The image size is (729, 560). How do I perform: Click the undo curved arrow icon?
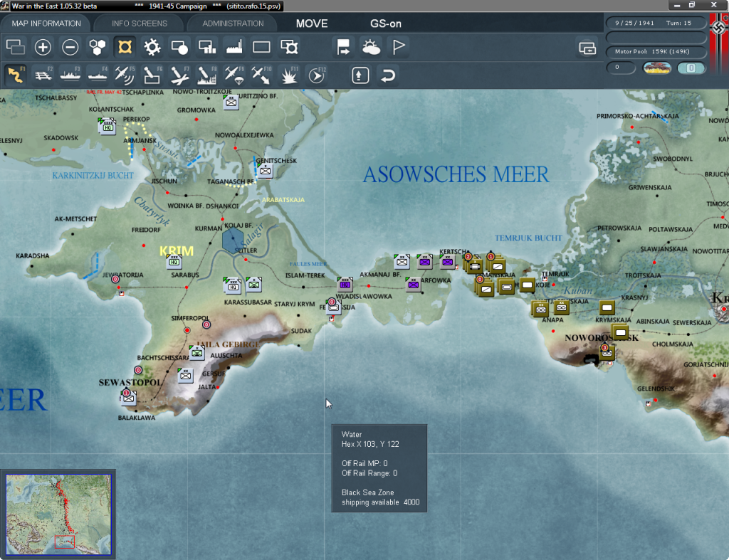click(388, 75)
